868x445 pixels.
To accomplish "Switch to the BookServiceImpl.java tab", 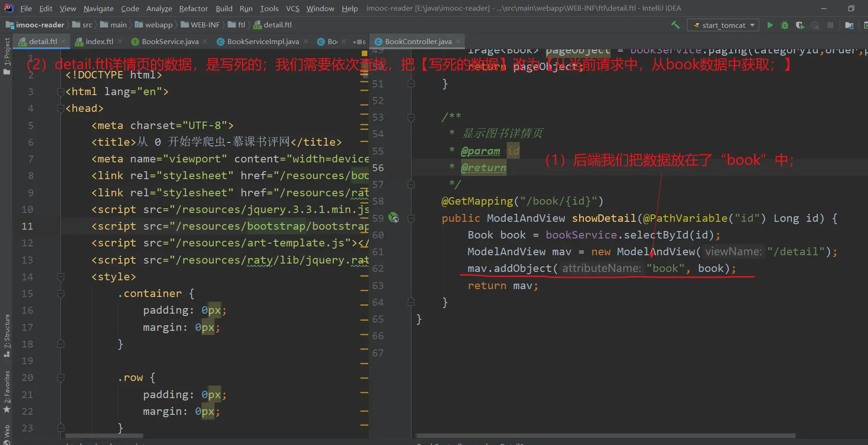I will 262,42.
